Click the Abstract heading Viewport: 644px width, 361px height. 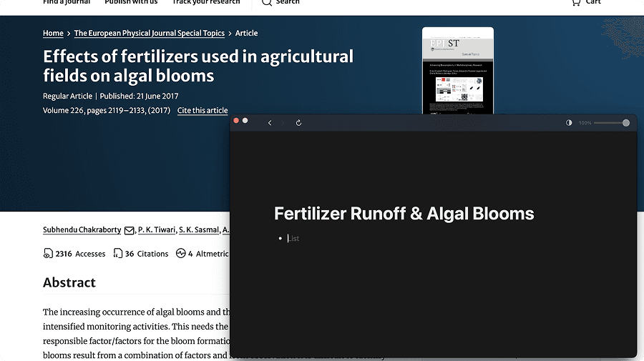[69, 282]
